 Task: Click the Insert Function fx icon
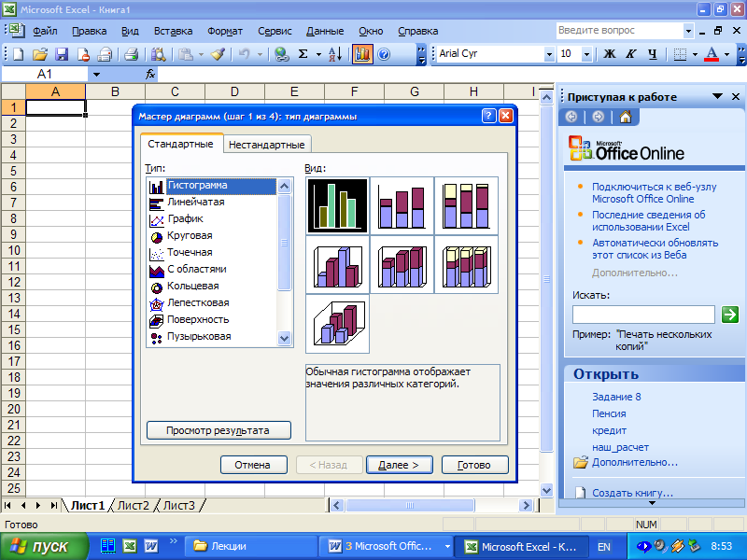(150, 75)
